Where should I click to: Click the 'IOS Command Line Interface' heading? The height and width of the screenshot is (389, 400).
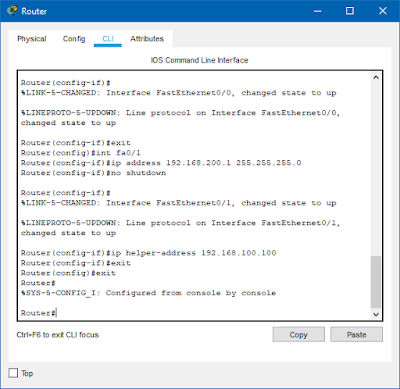point(199,60)
